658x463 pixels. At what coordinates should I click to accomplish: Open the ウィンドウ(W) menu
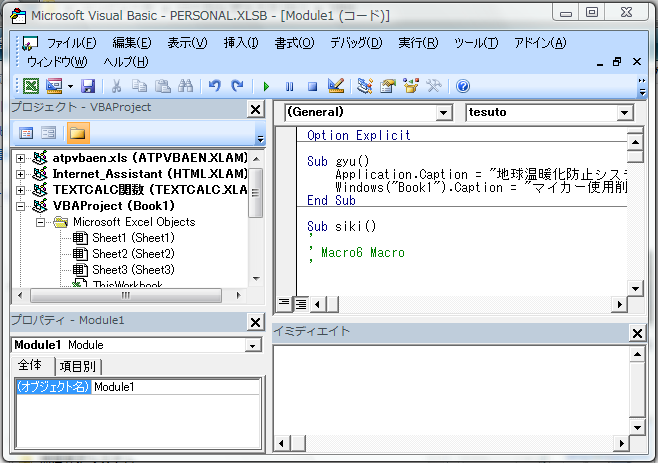pyautogui.click(x=57, y=62)
